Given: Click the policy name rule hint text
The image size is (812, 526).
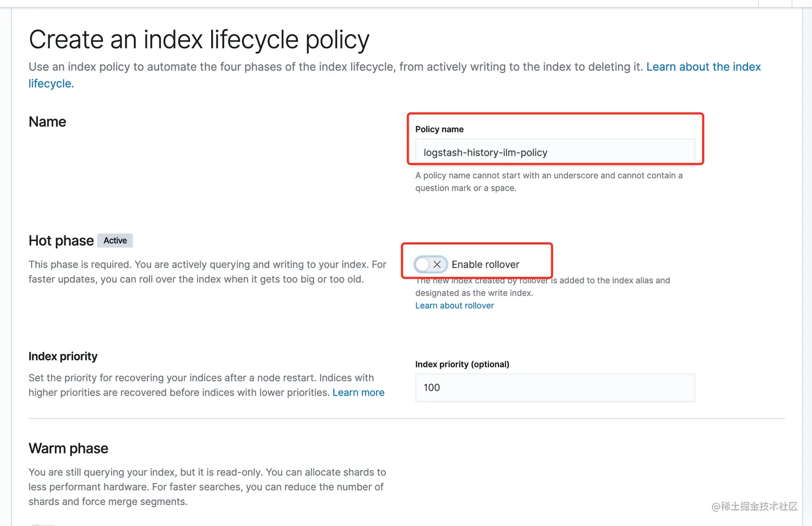Looking at the screenshot, I should coord(548,182).
